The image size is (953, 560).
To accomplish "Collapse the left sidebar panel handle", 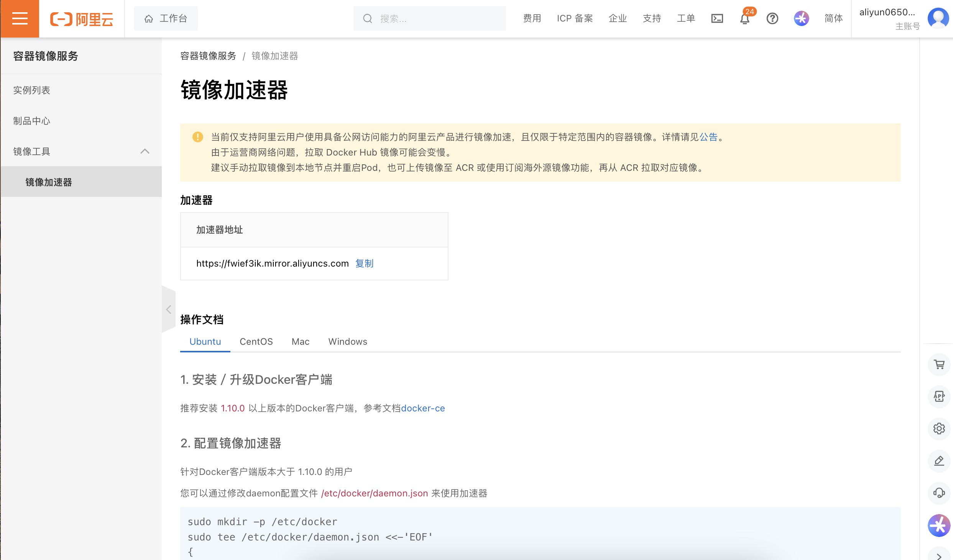I will click(169, 309).
